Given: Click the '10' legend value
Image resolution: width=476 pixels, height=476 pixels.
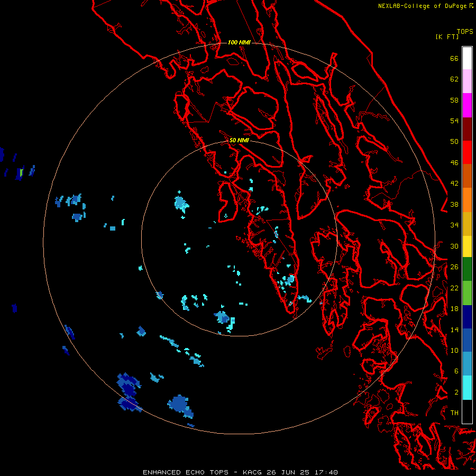Looking at the screenshot, I should (454, 350).
